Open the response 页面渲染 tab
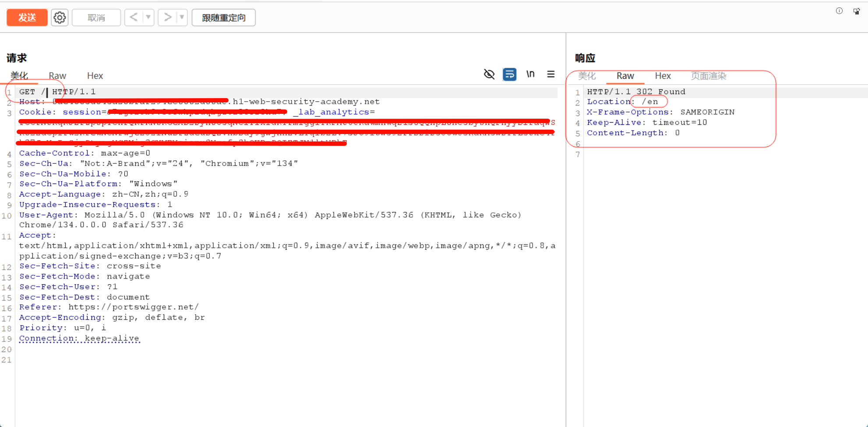The width and height of the screenshot is (868, 427). [x=709, y=76]
